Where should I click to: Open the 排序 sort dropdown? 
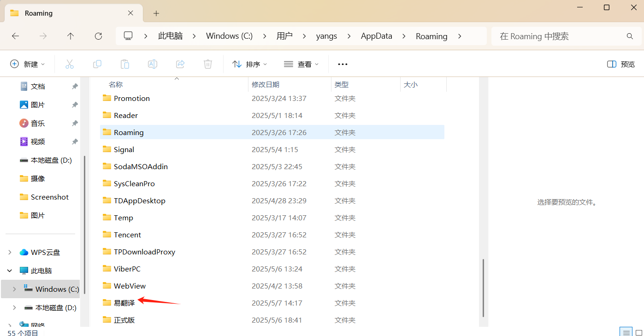point(249,64)
